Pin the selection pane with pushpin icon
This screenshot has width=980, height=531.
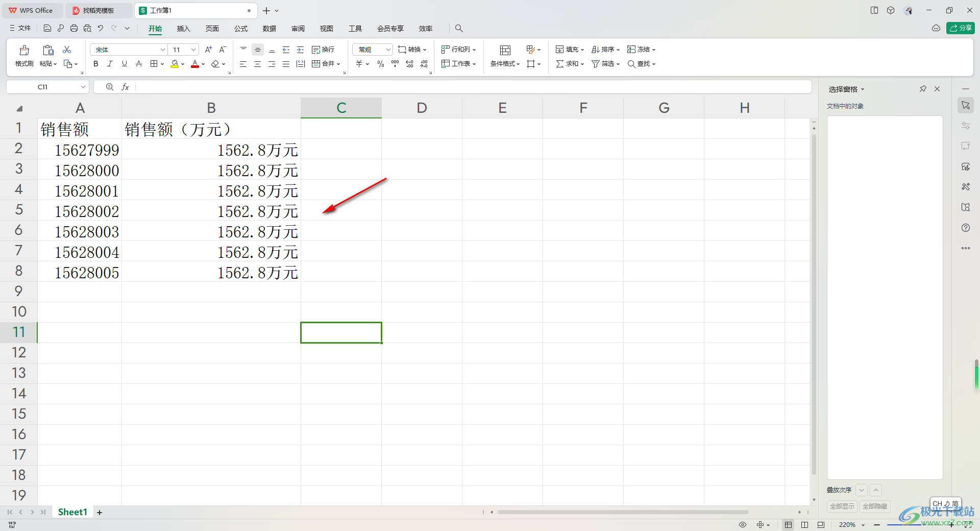[x=923, y=89]
